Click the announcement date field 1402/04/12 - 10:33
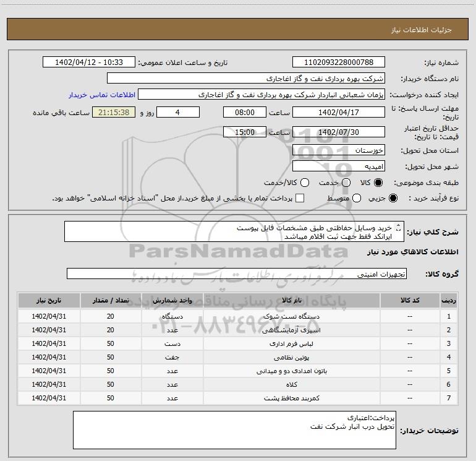This screenshot has height=461, width=476. (89, 62)
